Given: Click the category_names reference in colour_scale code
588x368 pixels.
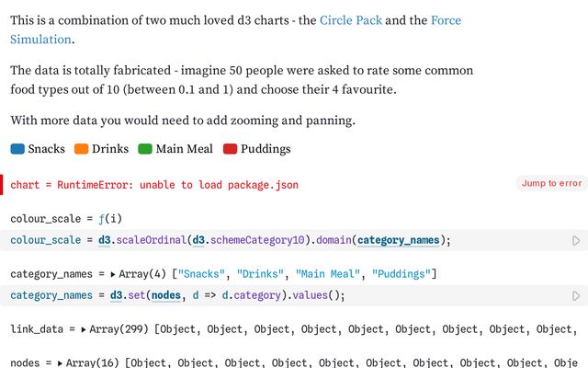Looking at the screenshot, I should click(398, 241).
